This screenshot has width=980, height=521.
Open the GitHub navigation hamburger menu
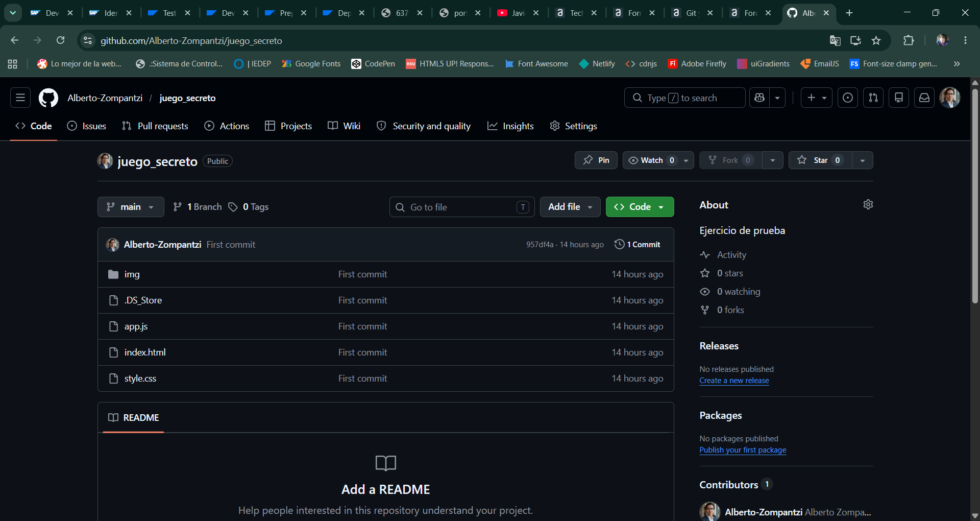(x=20, y=98)
